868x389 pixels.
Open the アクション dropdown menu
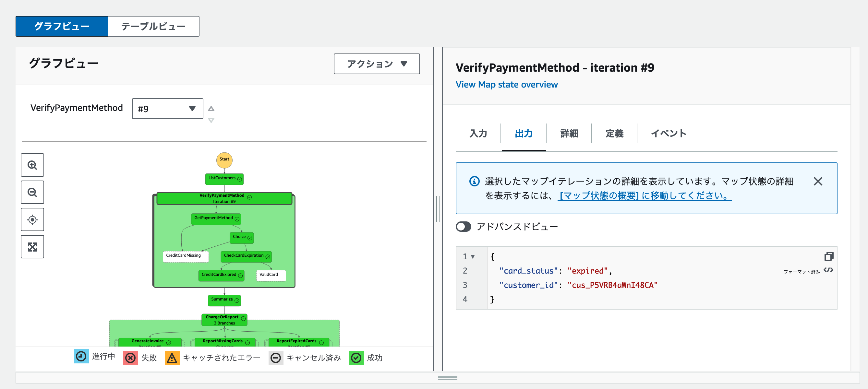click(376, 64)
